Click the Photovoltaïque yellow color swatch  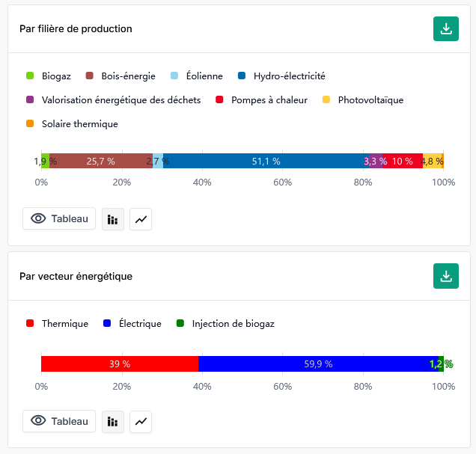tap(326, 99)
